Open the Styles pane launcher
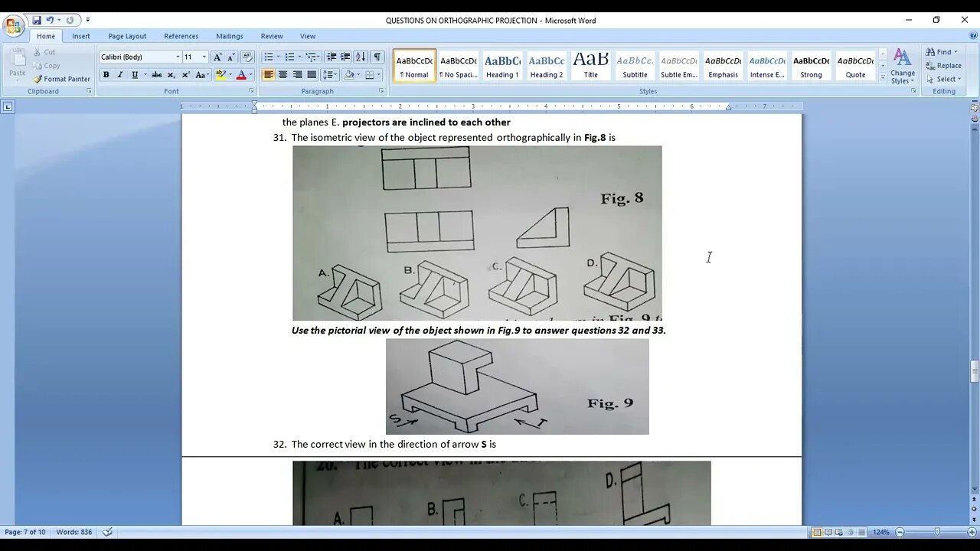Image resolution: width=980 pixels, height=551 pixels. (913, 91)
